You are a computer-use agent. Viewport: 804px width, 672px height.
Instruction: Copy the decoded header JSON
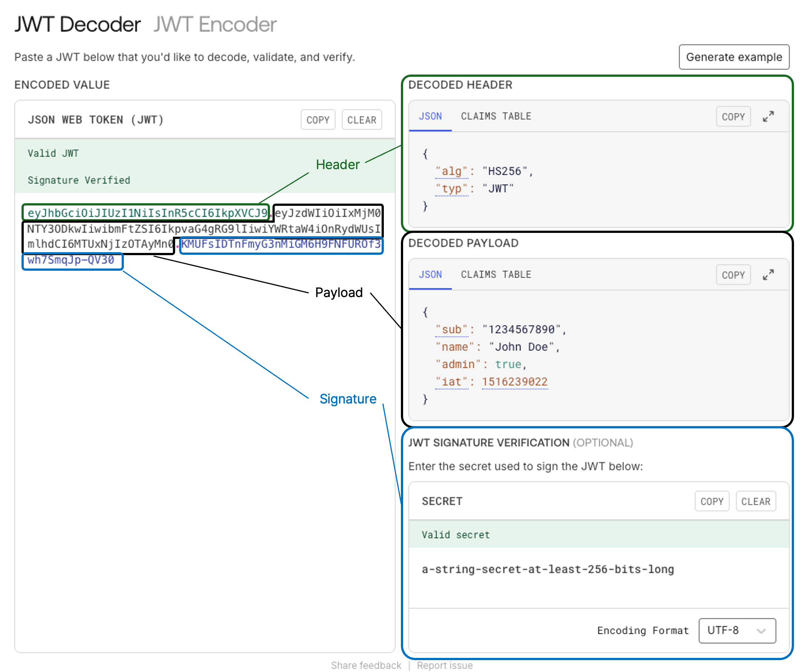point(733,116)
